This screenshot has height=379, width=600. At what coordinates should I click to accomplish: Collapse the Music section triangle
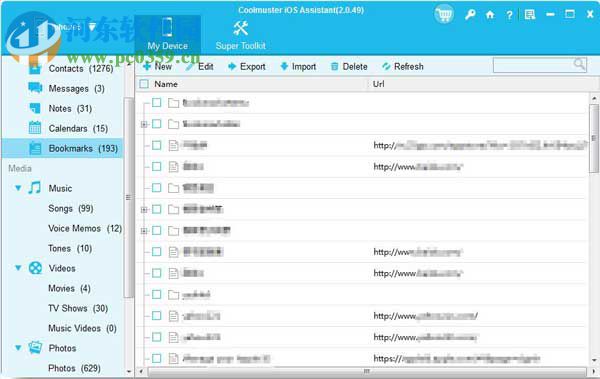18,188
